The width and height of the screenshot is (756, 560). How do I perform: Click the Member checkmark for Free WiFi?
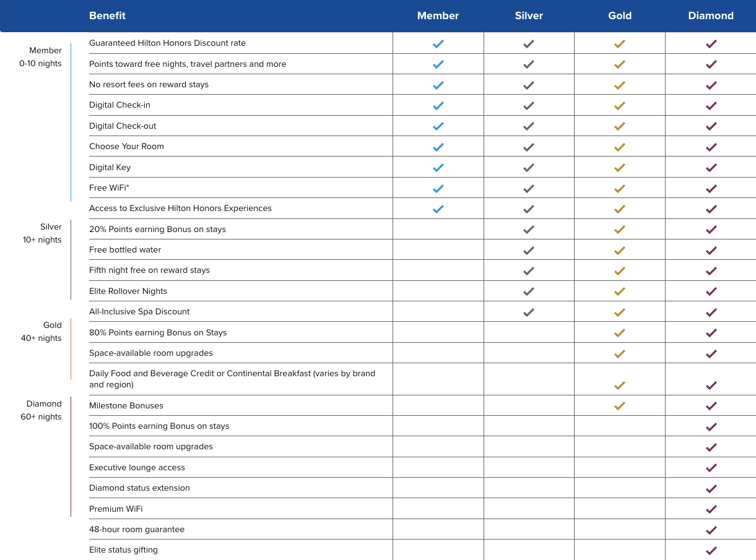tap(438, 189)
